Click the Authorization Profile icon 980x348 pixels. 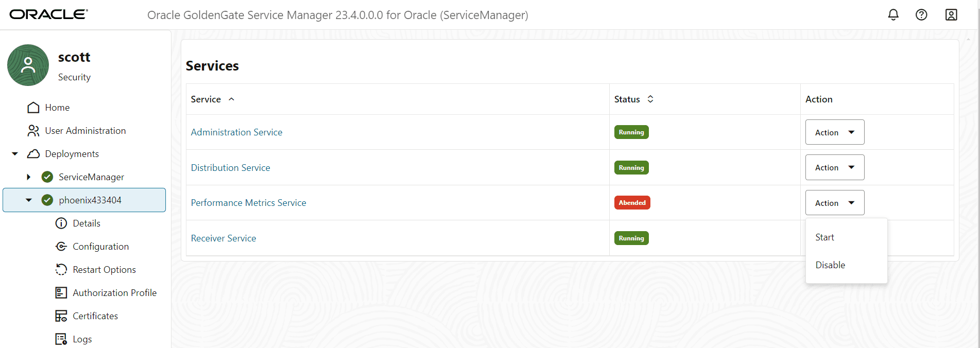[61, 293]
